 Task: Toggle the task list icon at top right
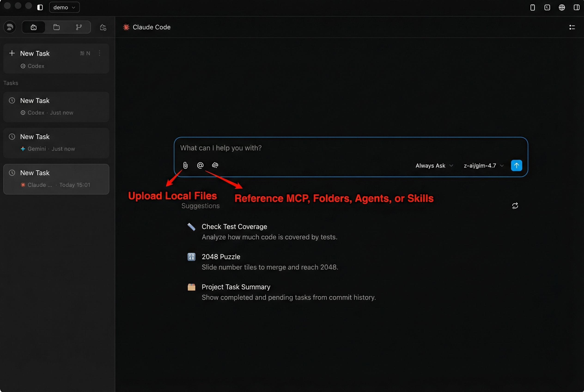pyautogui.click(x=572, y=27)
